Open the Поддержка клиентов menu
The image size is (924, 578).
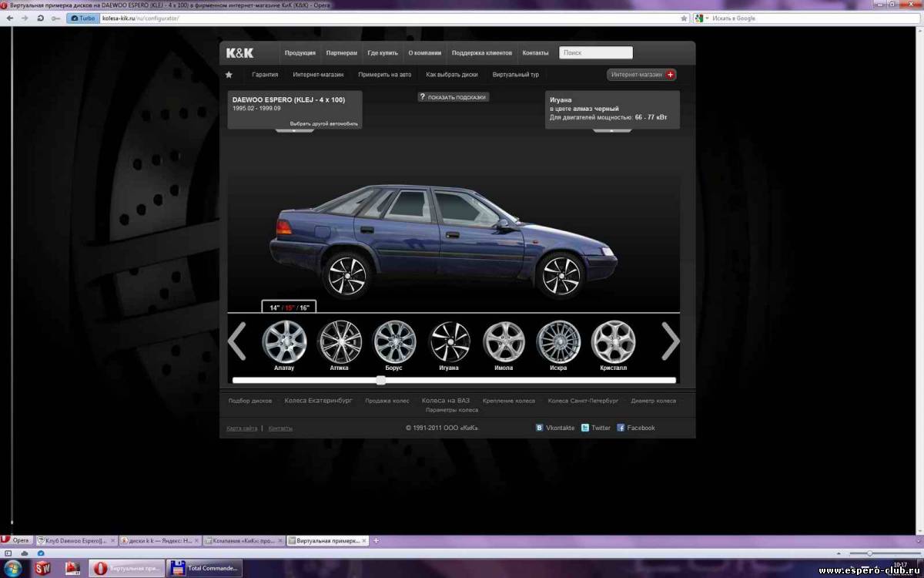pos(482,53)
